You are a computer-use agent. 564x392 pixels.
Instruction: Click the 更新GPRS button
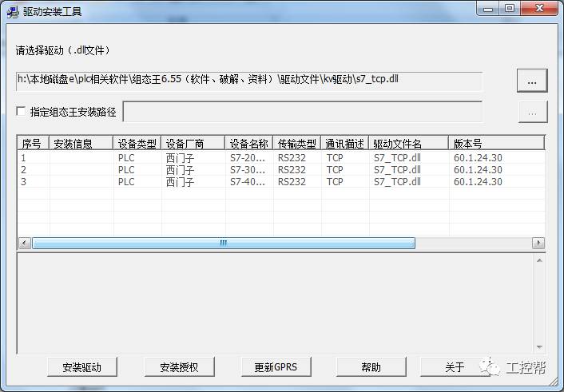[276, 367]
